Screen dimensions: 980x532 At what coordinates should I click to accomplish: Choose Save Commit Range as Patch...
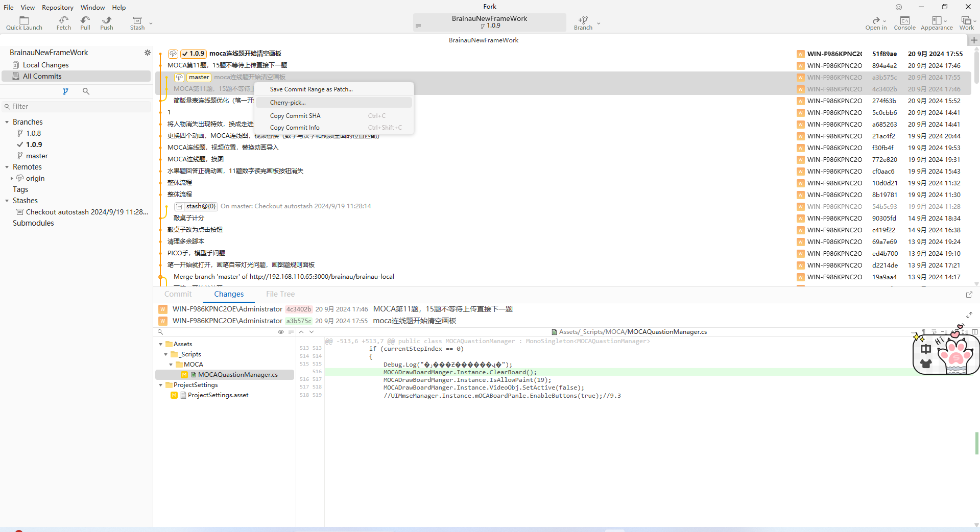pos(334,89)
